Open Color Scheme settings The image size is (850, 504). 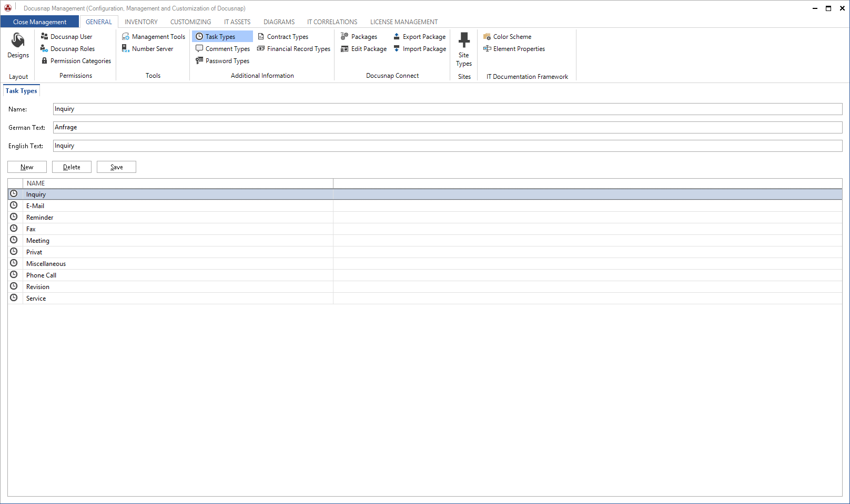point(508,37)
